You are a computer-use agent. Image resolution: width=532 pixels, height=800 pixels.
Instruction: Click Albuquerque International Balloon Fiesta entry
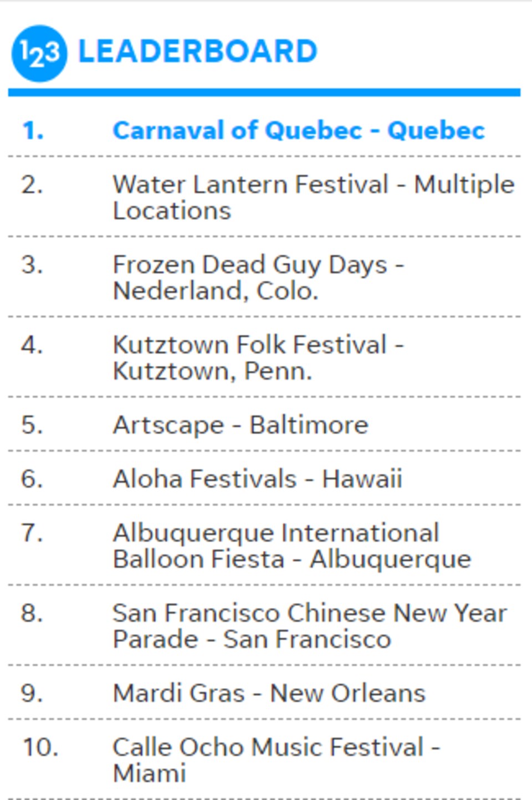(292, 546)
